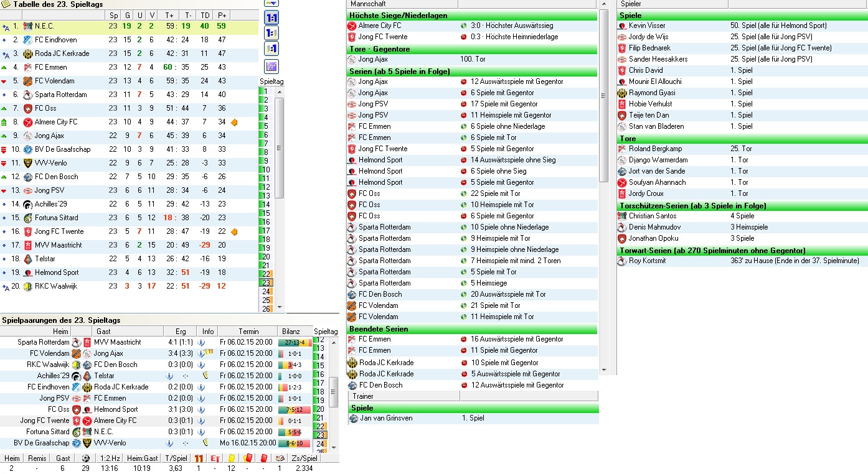The image size is (868, 474).
Task: Click the club crest next to Jan van Grinsven
Action: point(354,418)
